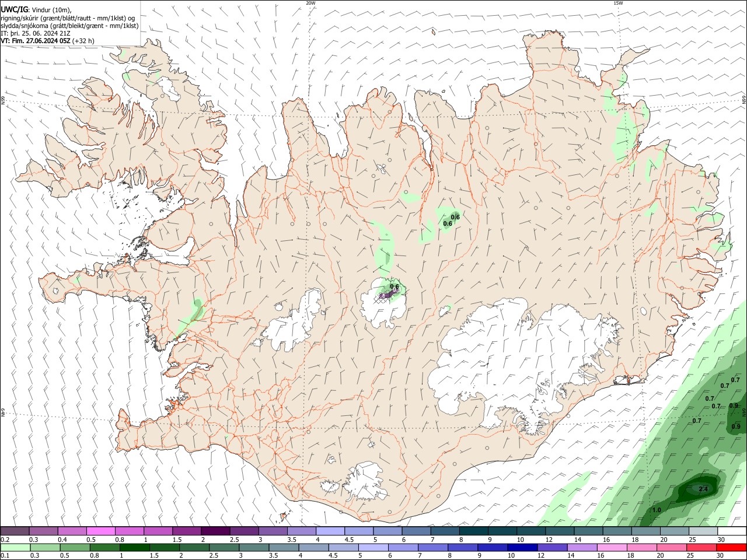Pick the deep plum 2 swatch in upper legend
This screenshot has height=560, width=747.
pyautogui.click(x=215, y=531)
